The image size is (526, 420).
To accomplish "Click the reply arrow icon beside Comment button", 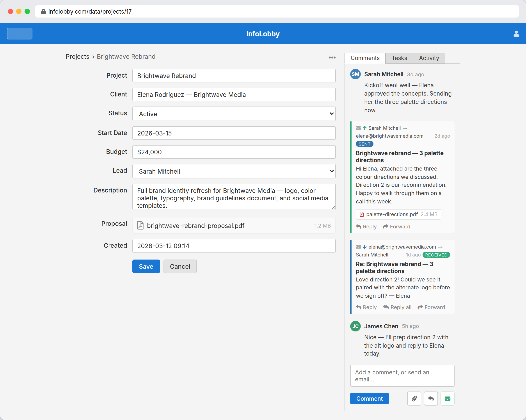I will (x=431, y=399).
